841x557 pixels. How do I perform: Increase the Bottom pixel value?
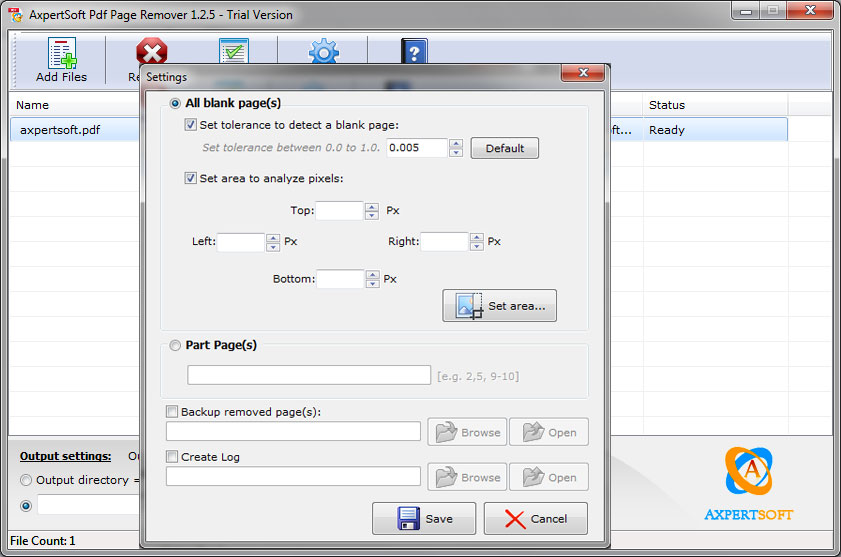pos(372,275)
